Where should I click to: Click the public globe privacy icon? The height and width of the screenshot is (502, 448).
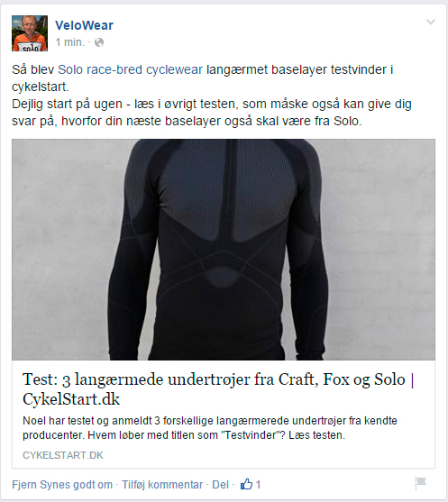click(99, 42)
